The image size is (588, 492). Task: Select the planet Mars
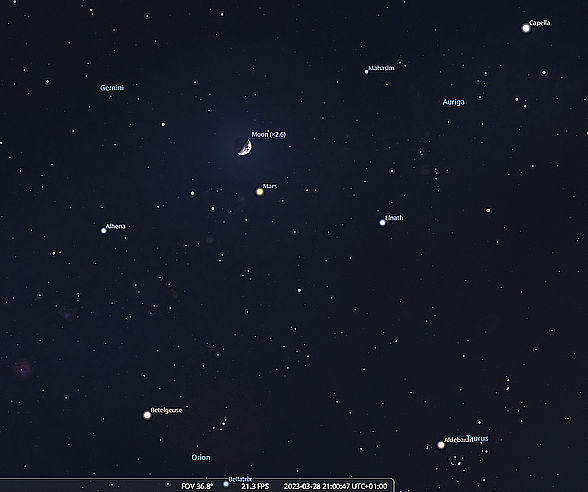pyautogui.click(x=260, y=192)
